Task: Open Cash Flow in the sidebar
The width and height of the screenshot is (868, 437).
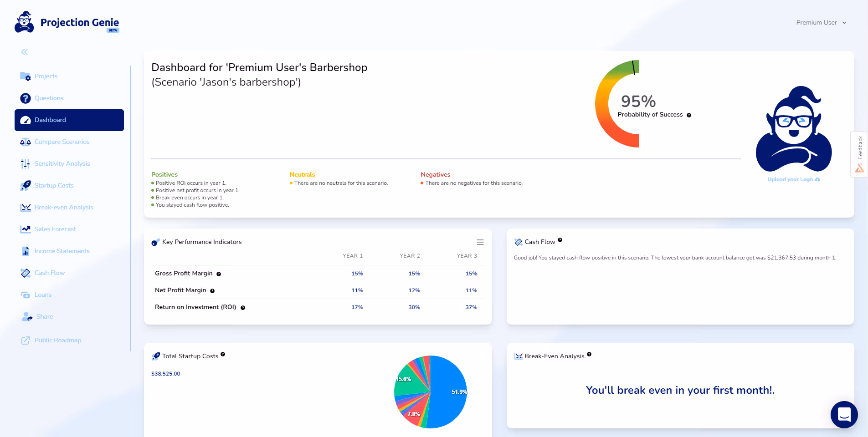Action: point(50,273)
